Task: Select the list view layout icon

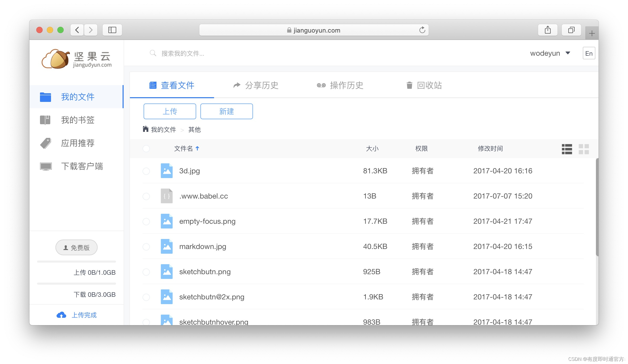Action: (567, 149)
